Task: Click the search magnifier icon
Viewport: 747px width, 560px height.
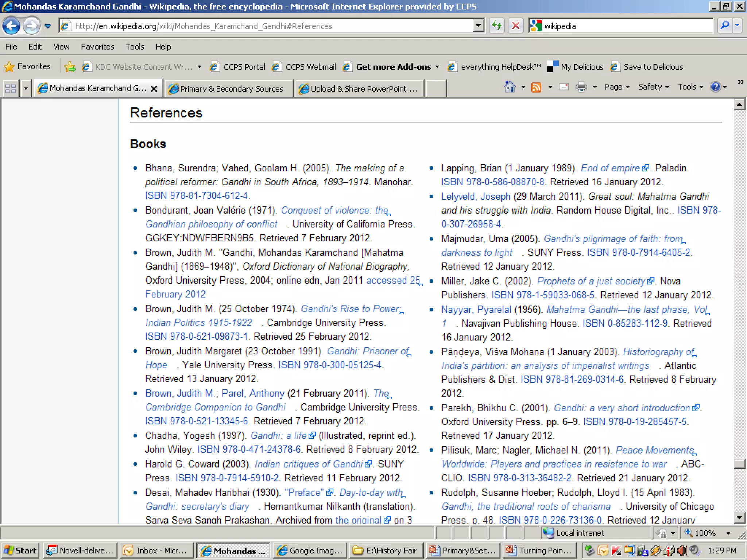Action: (724, 26)
